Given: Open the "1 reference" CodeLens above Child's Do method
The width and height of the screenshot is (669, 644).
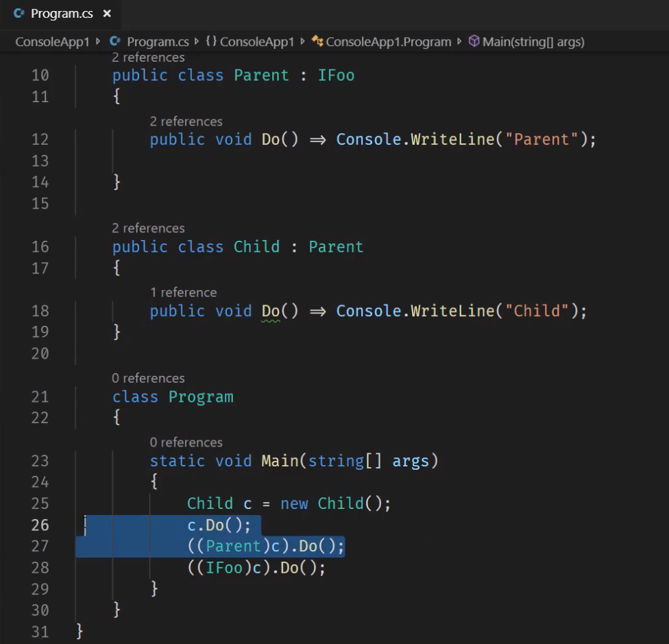Looking at the screenshot, I should point(183,292).
